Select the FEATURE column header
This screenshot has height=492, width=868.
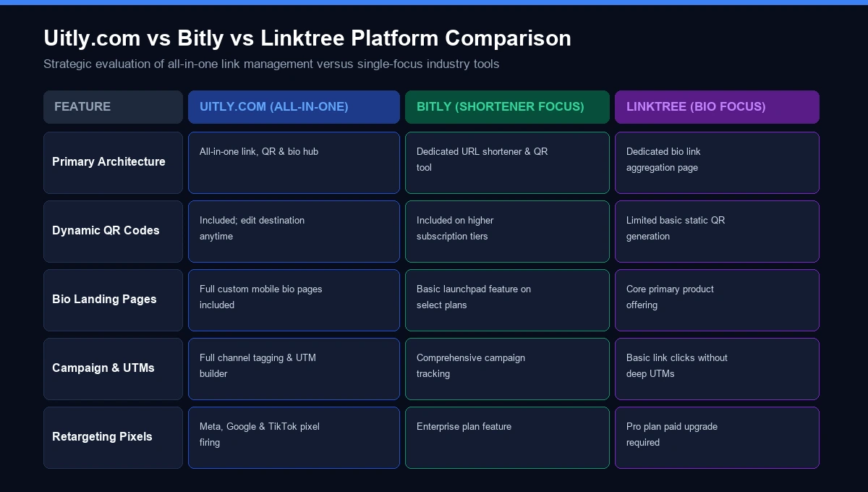[113, 107]
